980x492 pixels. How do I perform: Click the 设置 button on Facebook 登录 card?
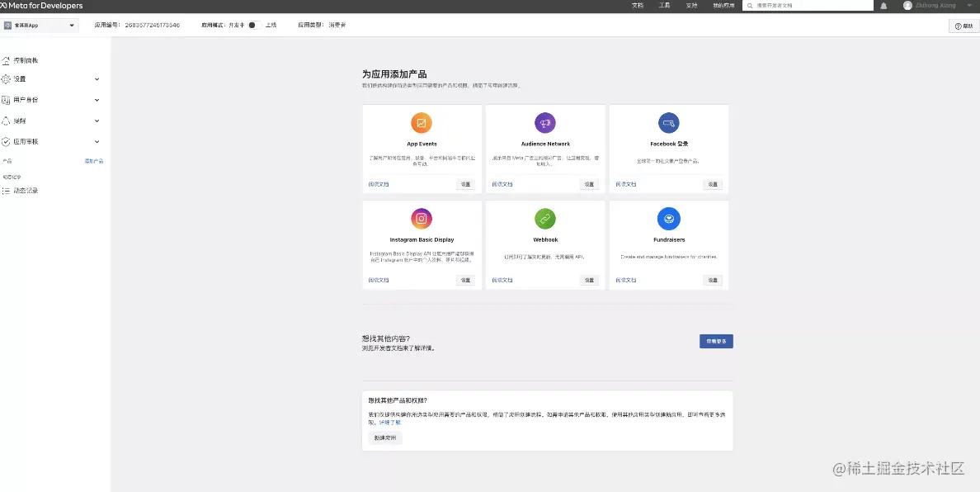713,184
